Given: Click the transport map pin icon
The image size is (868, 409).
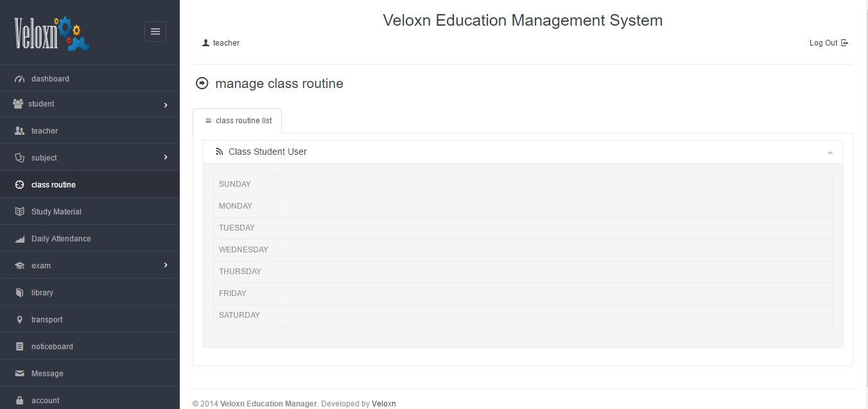Looking at the screenshot, I should pyautogui.click(x=19, y=320).
